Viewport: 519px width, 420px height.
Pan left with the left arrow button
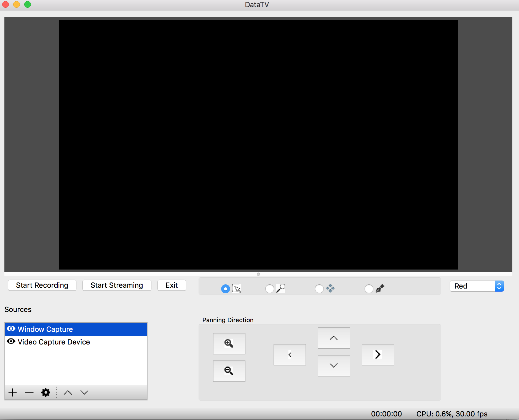click(290, 354)
